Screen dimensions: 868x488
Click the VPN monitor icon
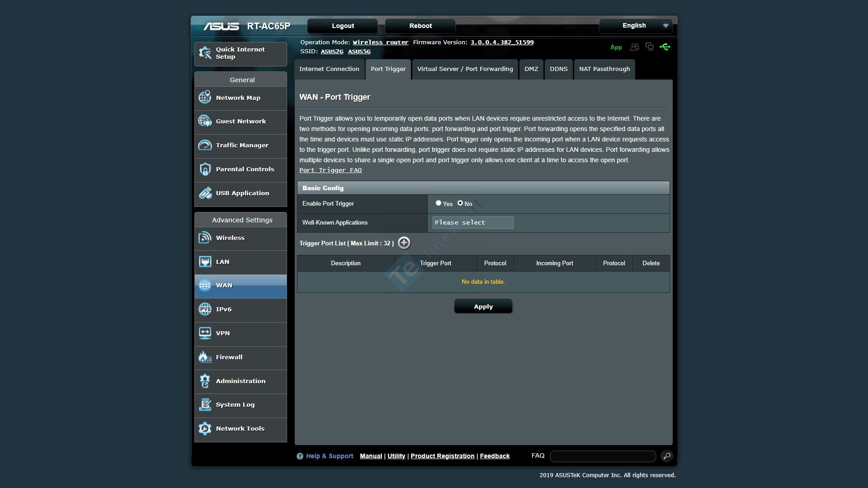(205, 333)
